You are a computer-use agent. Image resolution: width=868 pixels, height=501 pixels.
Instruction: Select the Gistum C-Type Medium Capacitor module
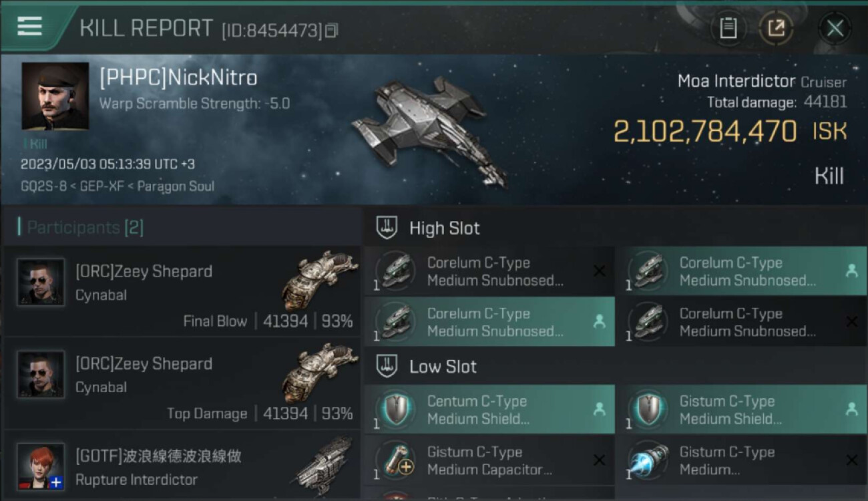(489, 460)
